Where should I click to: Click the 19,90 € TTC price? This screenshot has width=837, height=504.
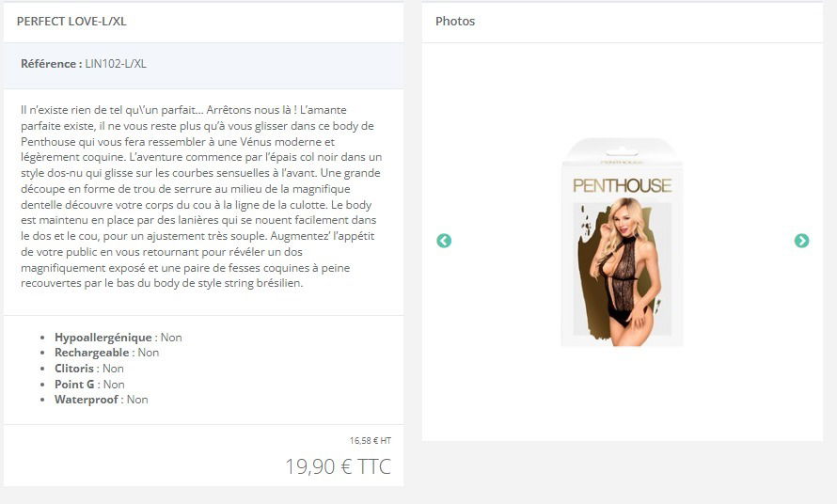click(x=338, y=466)
